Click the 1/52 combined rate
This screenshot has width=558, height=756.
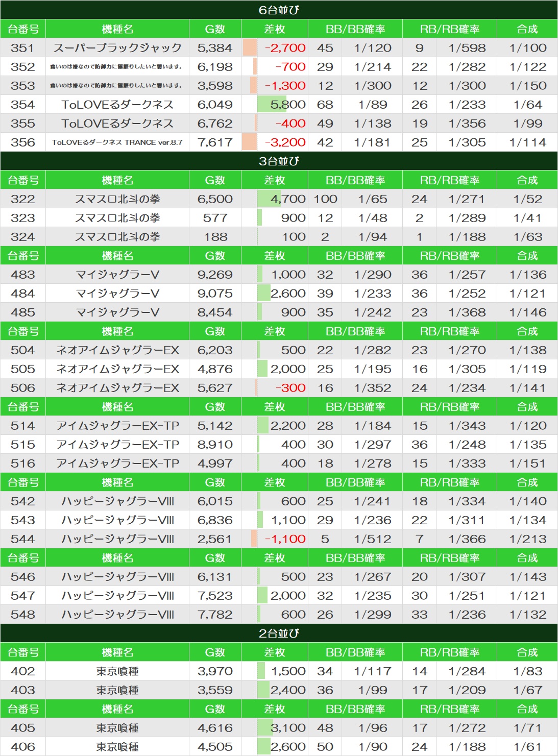click(528, 199)
